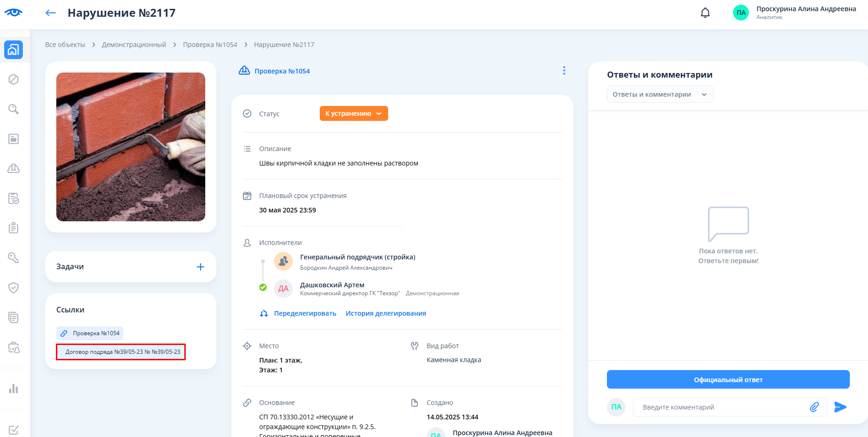The width and height of the screenshot is (868, 437).
Task: Open the 'Договор подряда №39/05-23' link
Action: click(x=122, y=352)
